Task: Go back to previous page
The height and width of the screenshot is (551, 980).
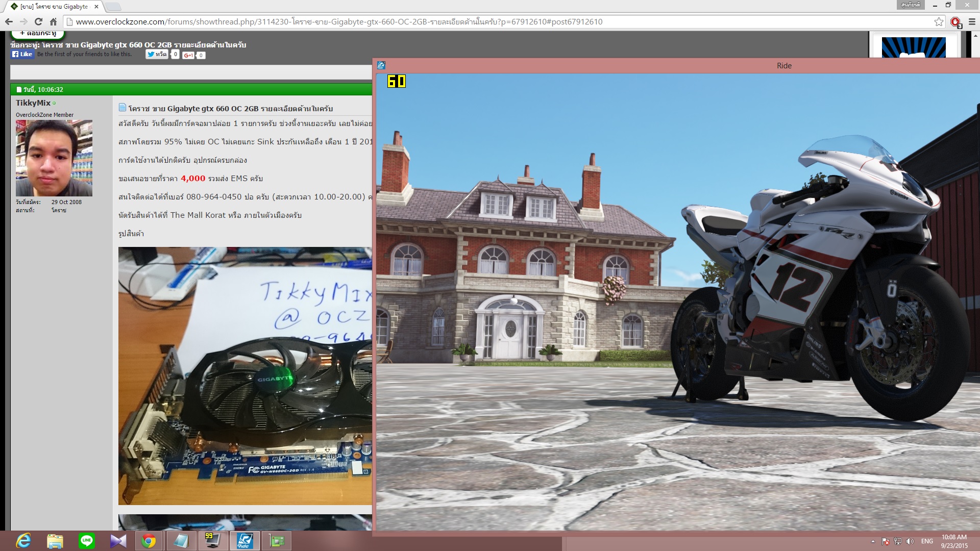Action: pyautogui.click(x=9, y=21)
